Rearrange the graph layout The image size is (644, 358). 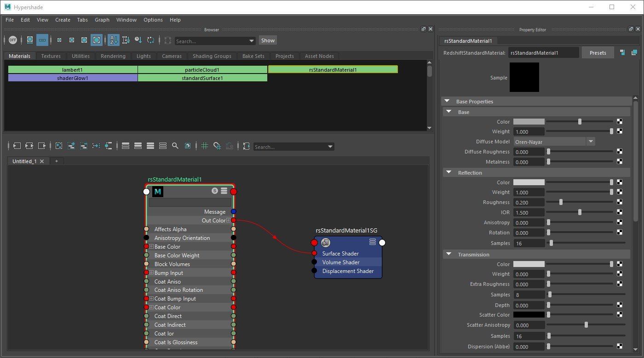(x=96, y=146)
